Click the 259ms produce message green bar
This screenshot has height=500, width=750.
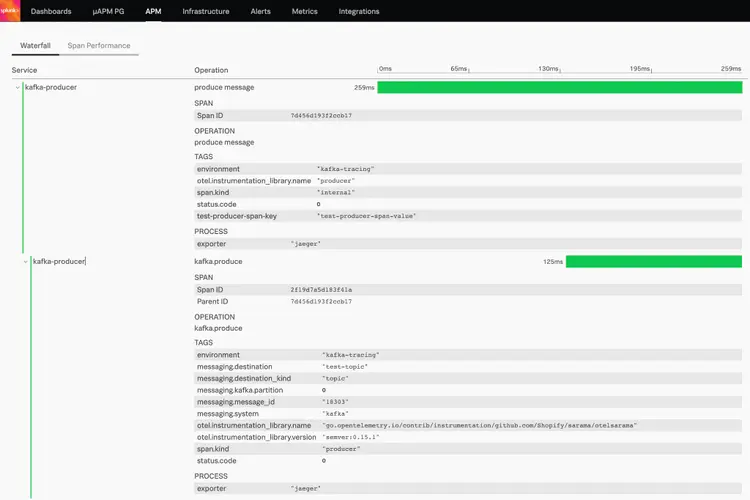[559, 88]
